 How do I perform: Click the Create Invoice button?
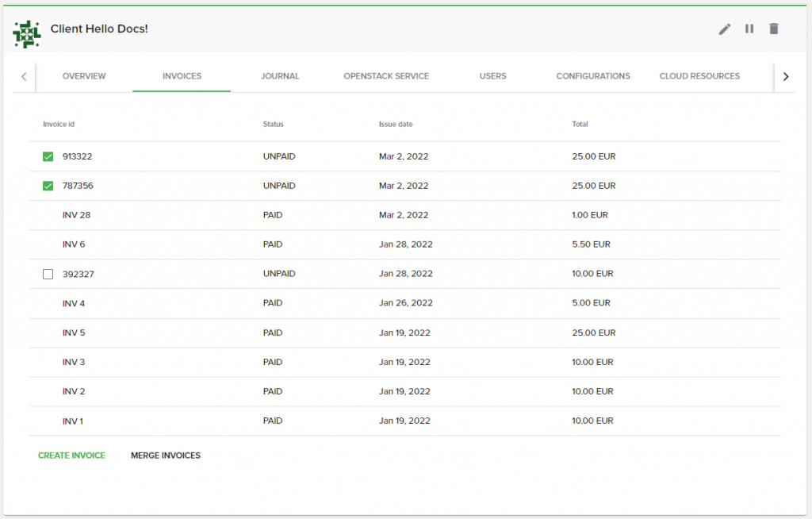coord(71,456)
